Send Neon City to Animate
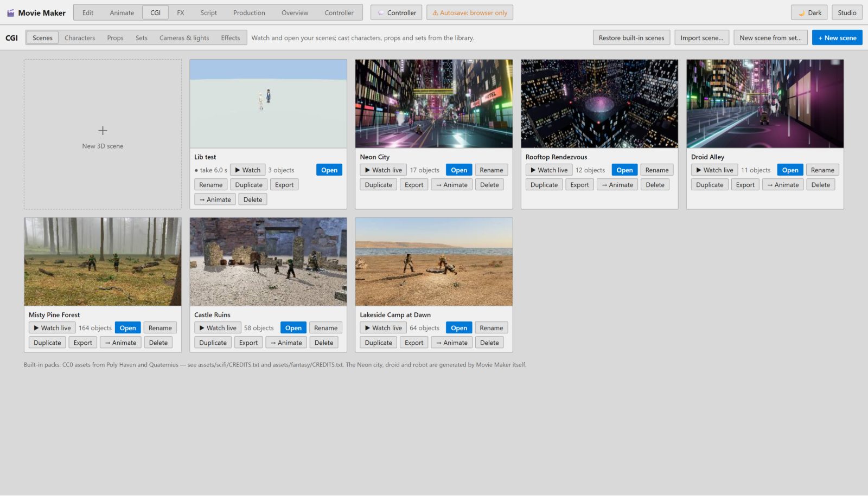The height and width of the screenshot is (496, 868). tap(452, 185)
